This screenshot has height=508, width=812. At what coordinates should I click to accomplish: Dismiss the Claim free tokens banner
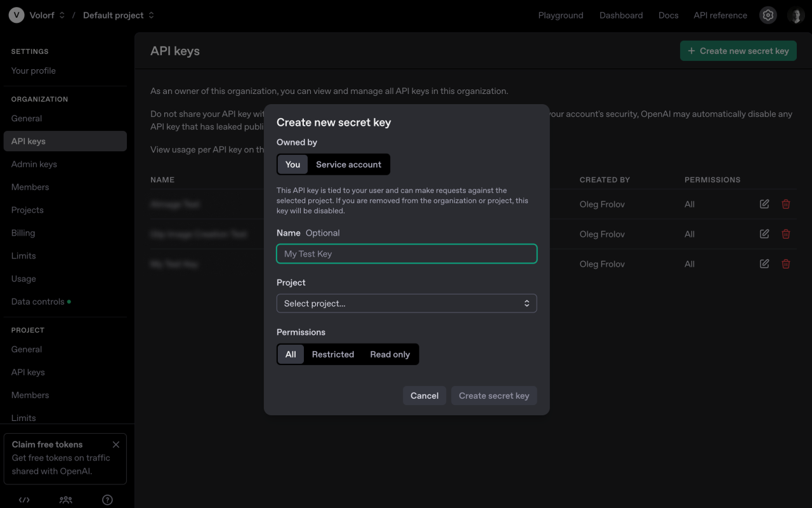pyautogui.click(x=115, y=444)
